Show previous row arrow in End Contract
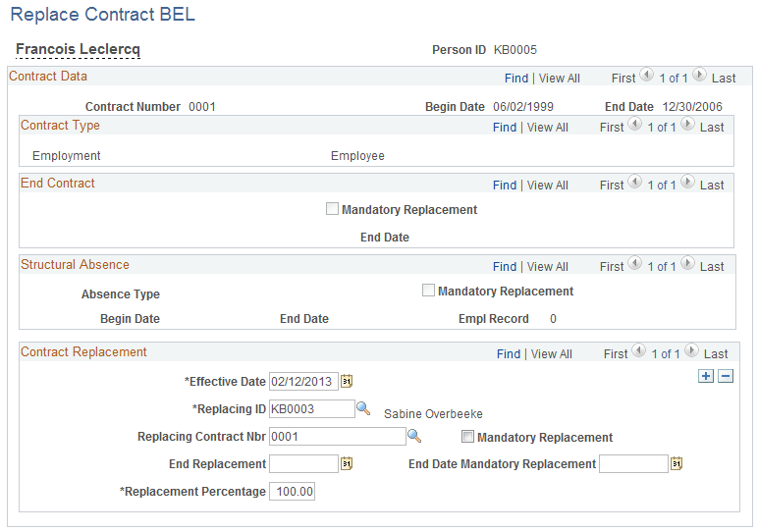The height and width of the screenshot is (532, 758). point(634,183)
